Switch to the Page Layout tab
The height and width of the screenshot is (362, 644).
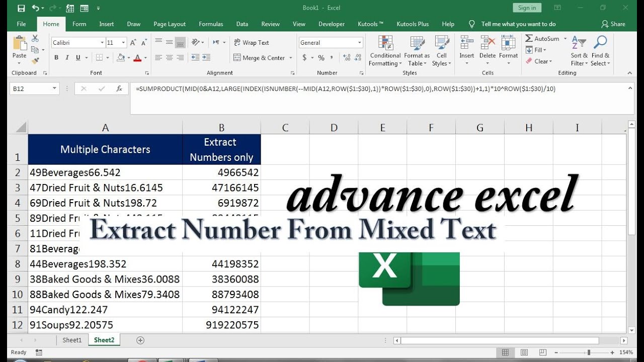pyautogui.click(x=170, y=24)
